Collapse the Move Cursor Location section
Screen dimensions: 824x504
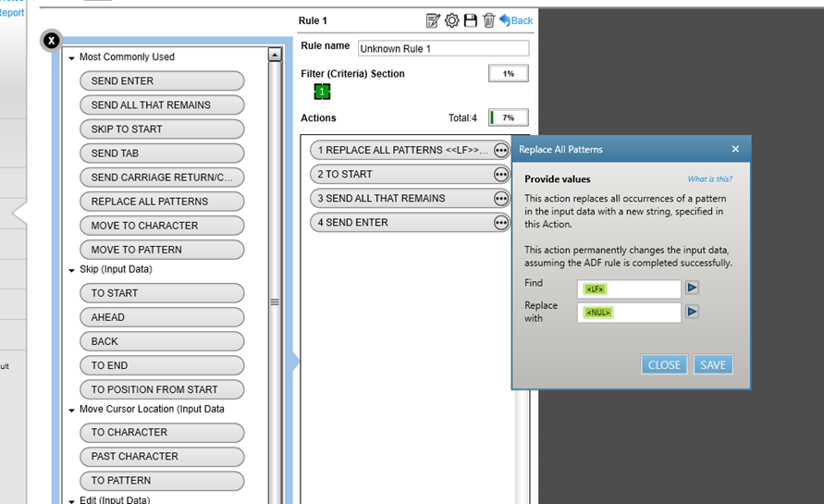click(x=71, y=410)
